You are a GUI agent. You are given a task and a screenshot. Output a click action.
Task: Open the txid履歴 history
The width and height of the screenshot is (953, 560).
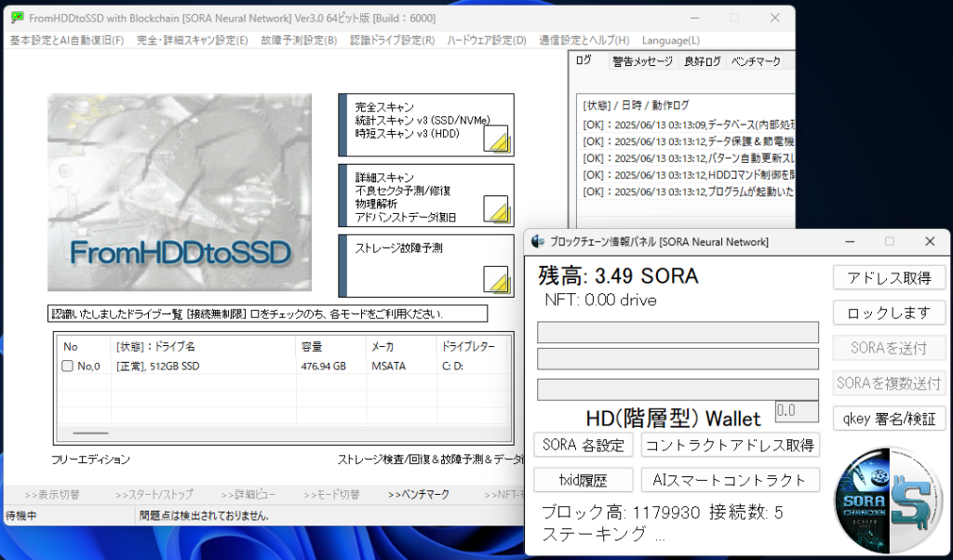coord(584,480)
